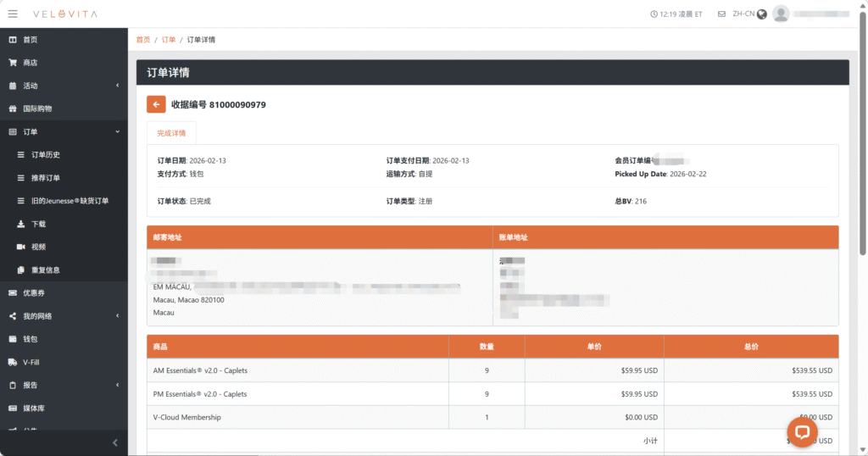This screenshot has height=456, width=868.
Task: Click AM Essentials v2.0 - Caplets row
Action: point(492,370)
